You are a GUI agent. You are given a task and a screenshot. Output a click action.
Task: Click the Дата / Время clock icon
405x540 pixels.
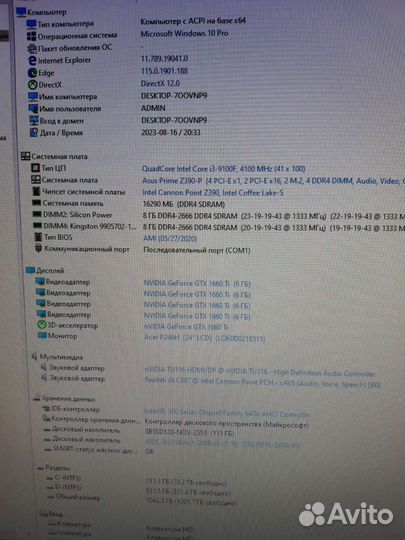(x=34, y=132)
